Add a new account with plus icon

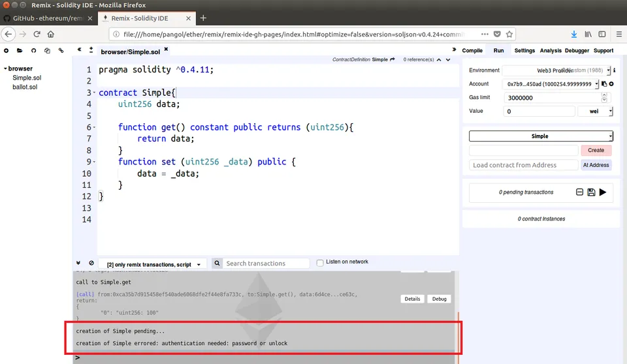pos(611,84)
